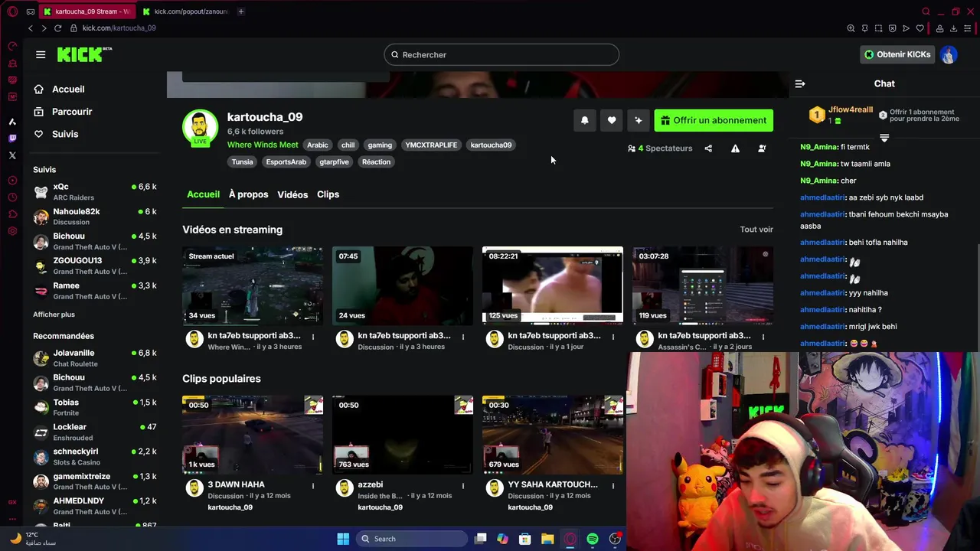Screen dimensions: 980x551
Task: Click the user icon after the report triangle
Action: (762, 148)
